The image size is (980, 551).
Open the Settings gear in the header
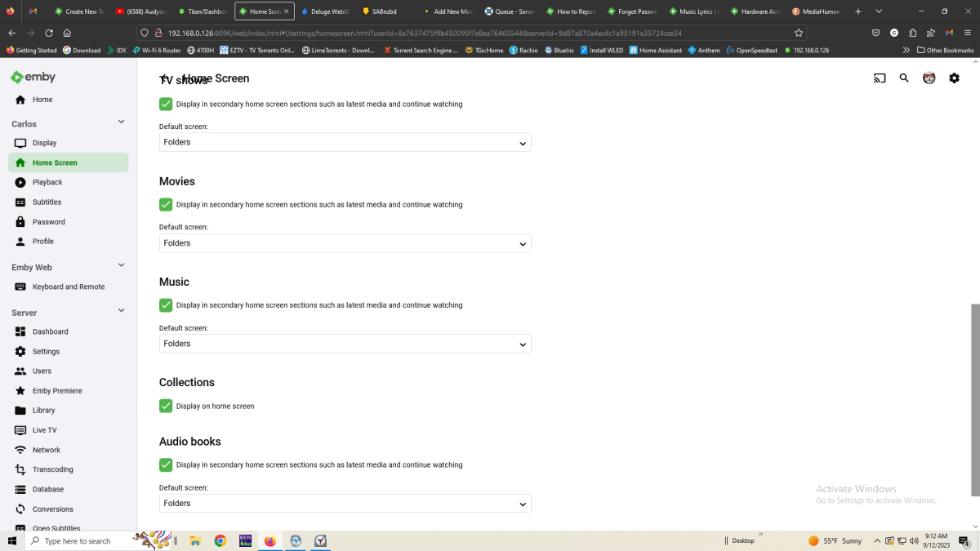pyautogui.click(x=954, y=78)
